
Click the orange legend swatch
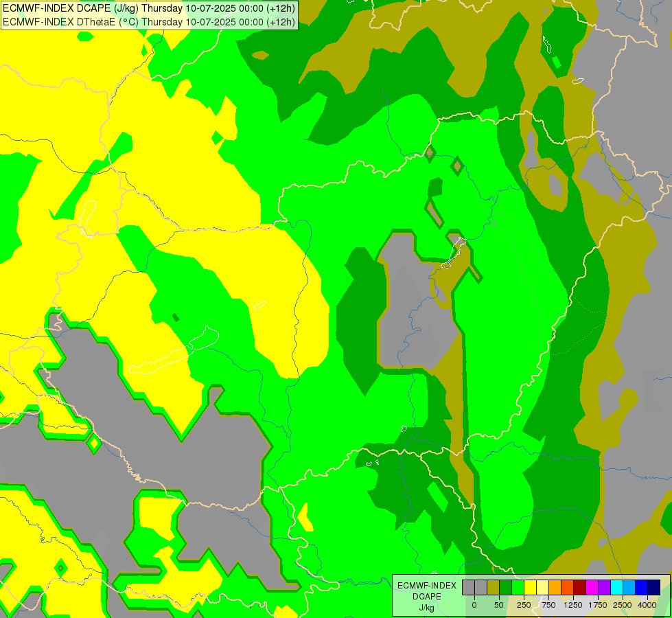555,587
